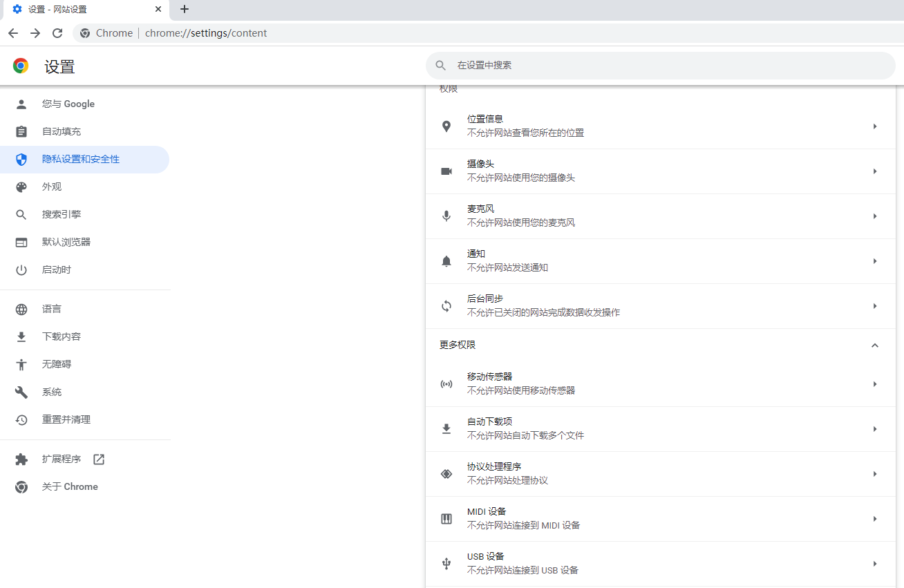The height and width of the screenshot is (588, 904).
Task: Open USB 设备 permission arrow
Action: click(874, 564)
